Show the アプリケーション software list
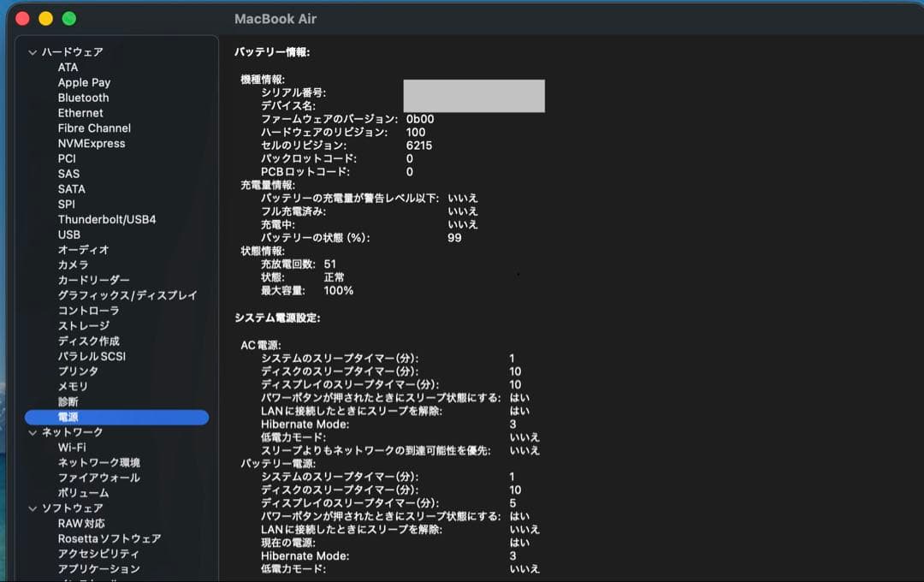 tap(98, 569)
